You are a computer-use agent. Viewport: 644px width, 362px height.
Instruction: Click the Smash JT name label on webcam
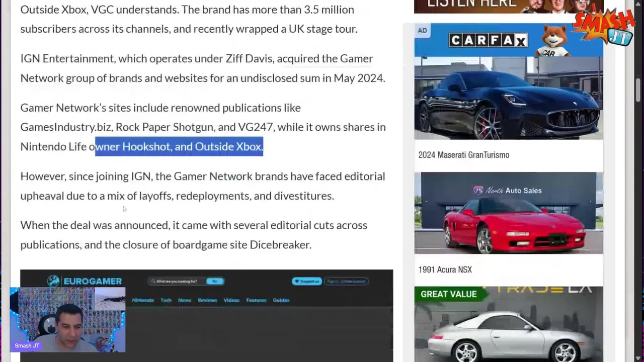point(27,345)
